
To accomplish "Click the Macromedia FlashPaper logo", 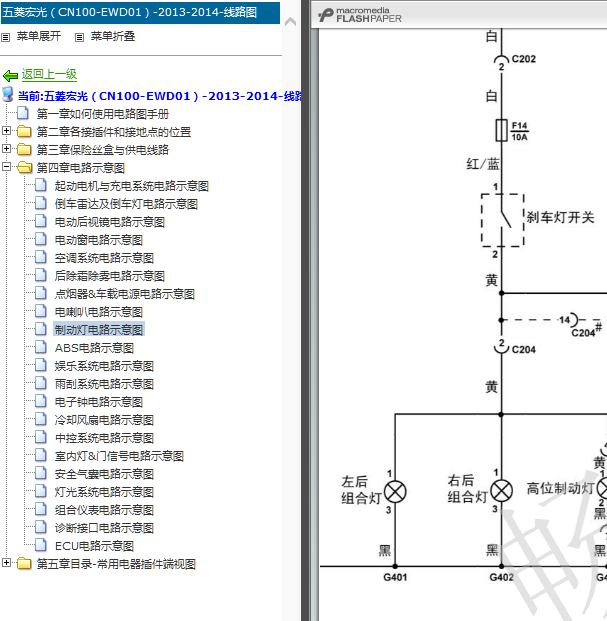I will (360, 15).
